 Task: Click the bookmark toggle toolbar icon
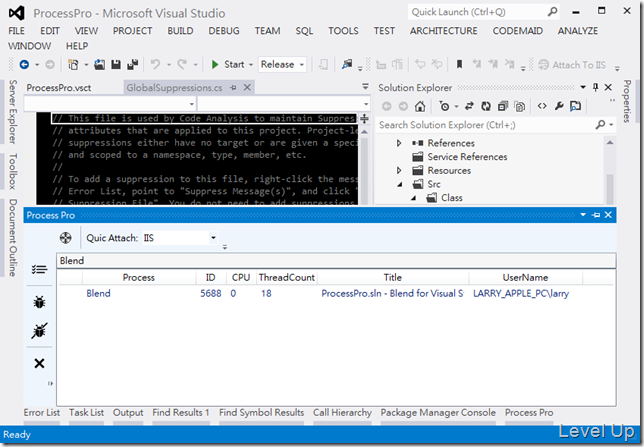pyautogui.click(x=459, y=65)
